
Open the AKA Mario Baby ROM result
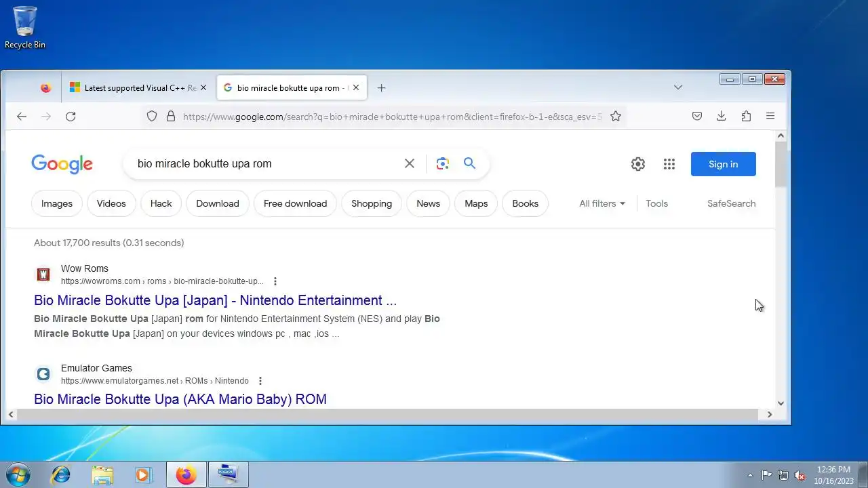180,399
